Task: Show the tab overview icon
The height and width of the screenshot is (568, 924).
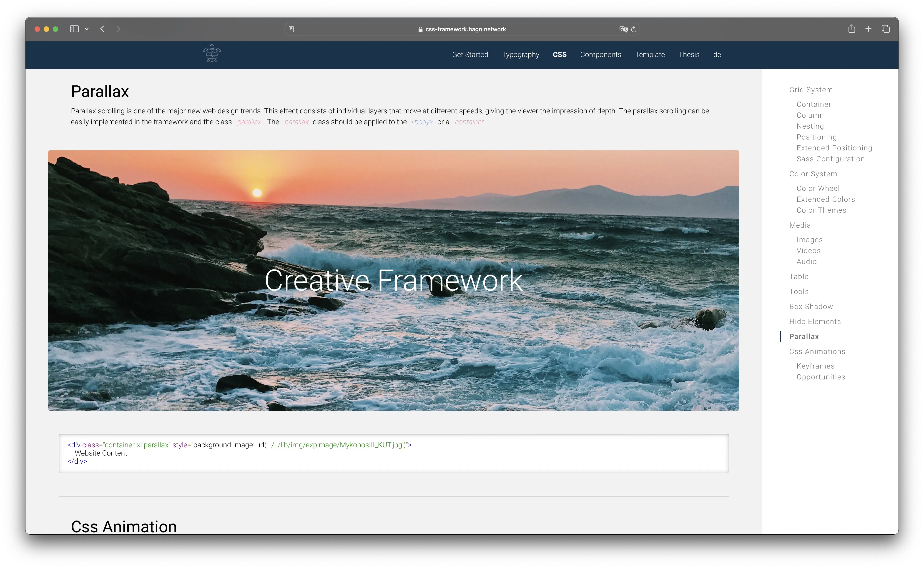Action: coord(885,29)
